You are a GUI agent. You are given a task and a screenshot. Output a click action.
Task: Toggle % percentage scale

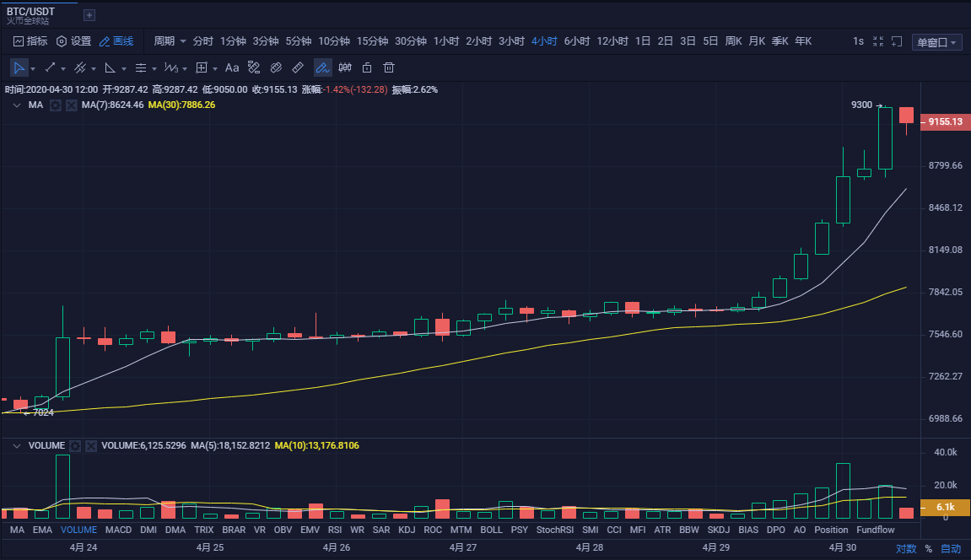tap(928, 548)
